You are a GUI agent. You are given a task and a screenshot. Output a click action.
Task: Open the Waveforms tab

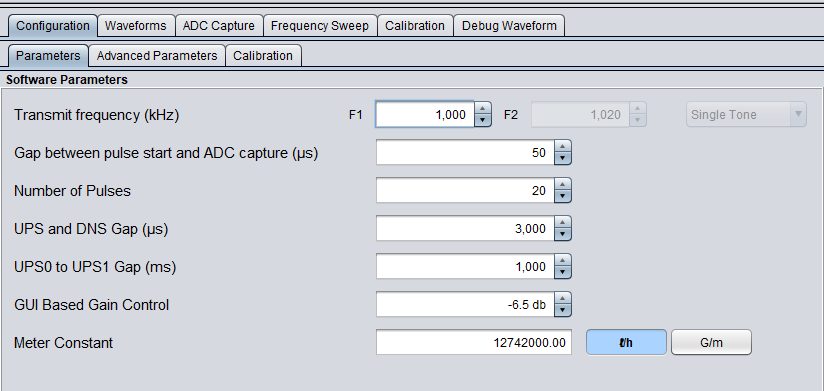[x=136, y=26]
